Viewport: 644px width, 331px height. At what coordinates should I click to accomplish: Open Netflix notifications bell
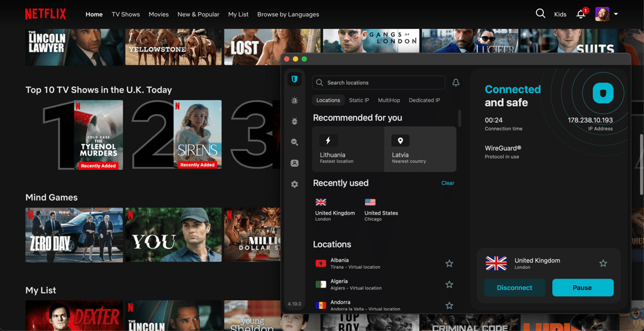tap(580, 14)
